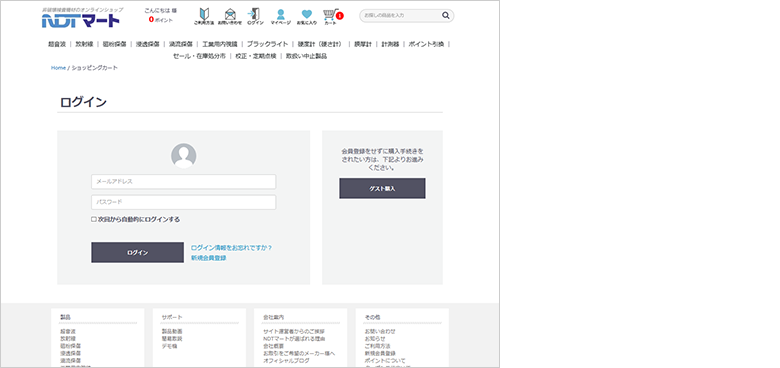View the カート shopping cart icon

pos(331,16)
